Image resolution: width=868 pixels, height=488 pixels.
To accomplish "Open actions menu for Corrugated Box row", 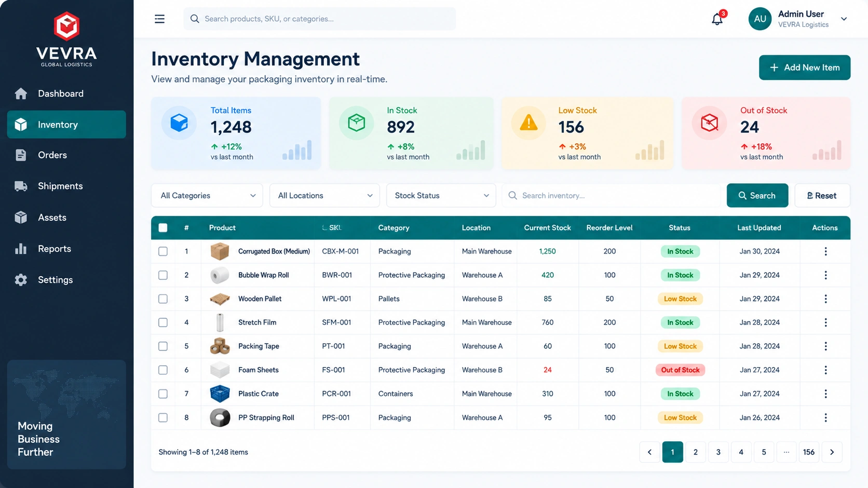I will (825, 251).
